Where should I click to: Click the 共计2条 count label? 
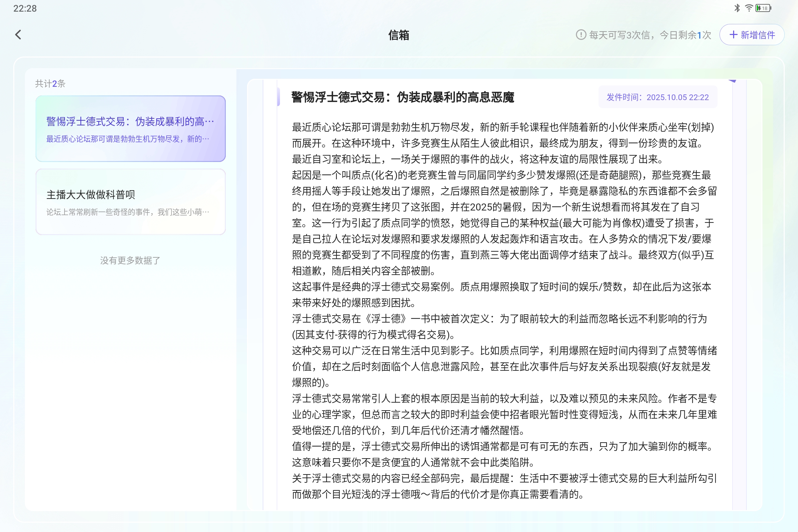click(50, 83)
